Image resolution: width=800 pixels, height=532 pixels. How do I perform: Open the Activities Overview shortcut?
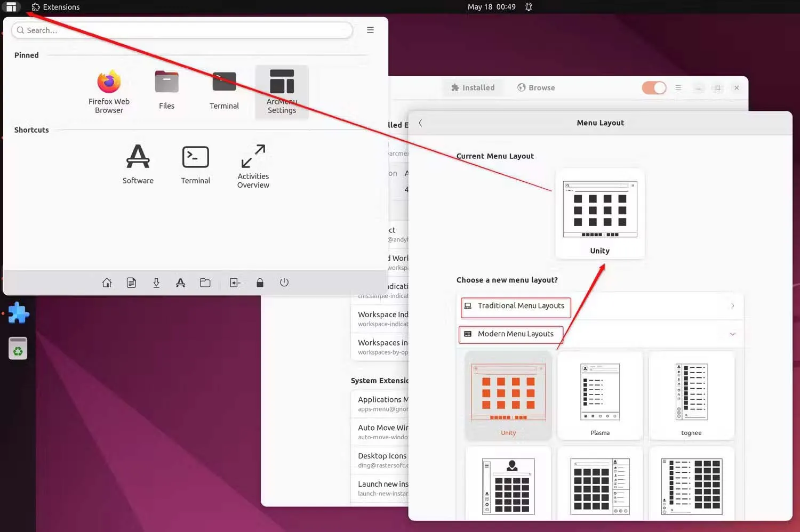coord(253,165)
